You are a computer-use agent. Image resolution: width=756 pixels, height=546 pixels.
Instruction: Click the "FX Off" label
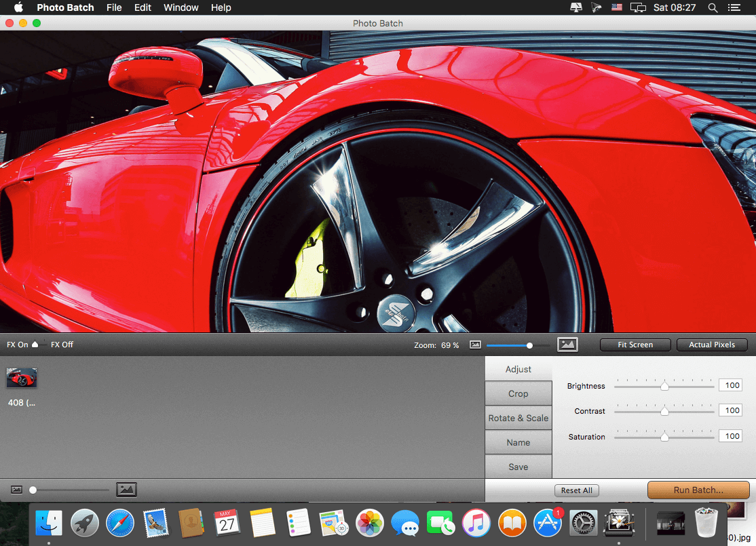62,345
